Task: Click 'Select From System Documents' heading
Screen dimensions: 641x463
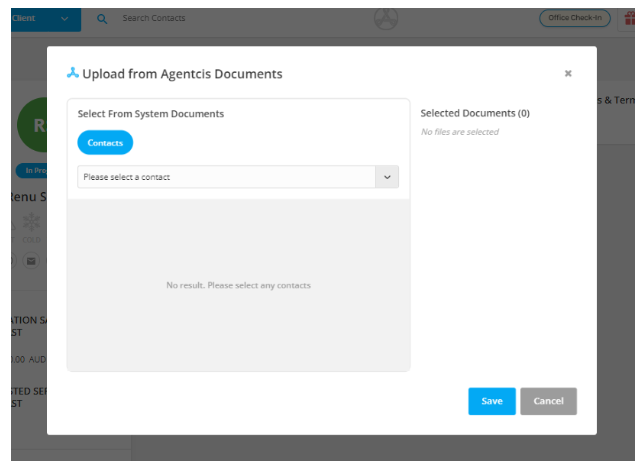Action: [x=151, y=114]
